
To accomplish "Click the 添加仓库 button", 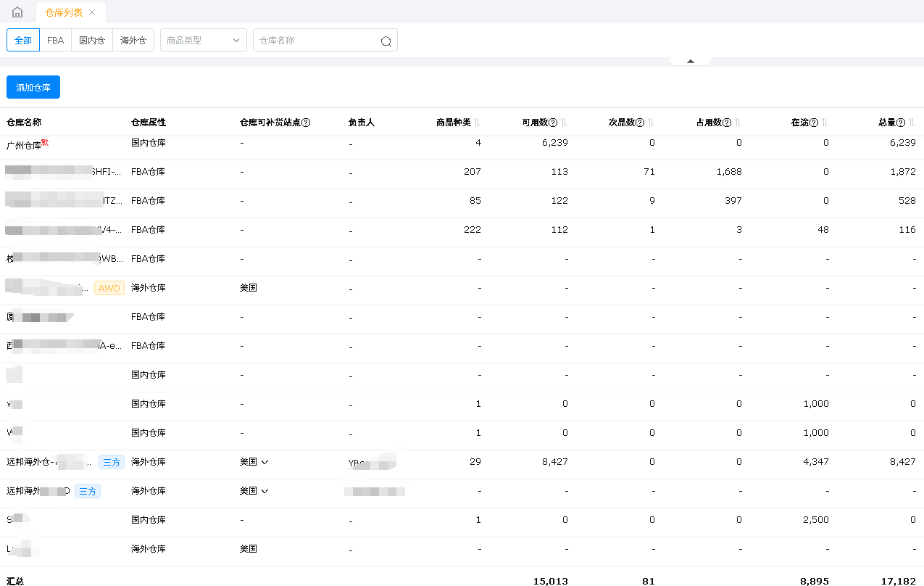I will pos(33,87).
